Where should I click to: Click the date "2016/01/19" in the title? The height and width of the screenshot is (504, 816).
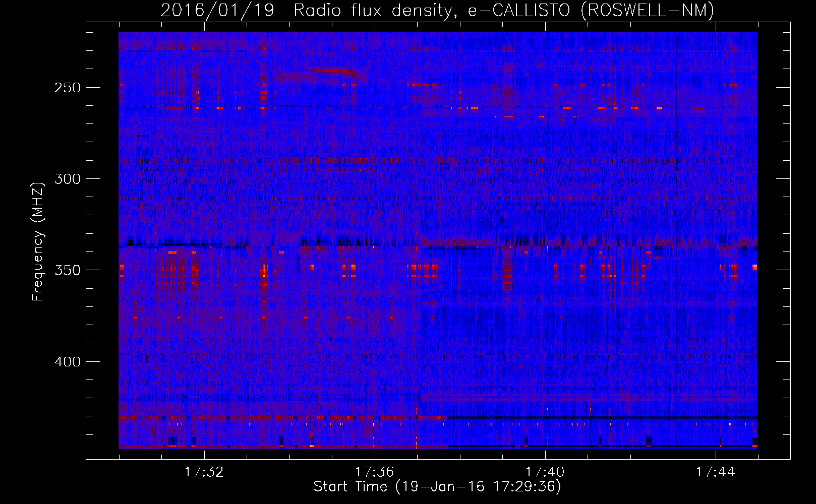coord(217,10)
